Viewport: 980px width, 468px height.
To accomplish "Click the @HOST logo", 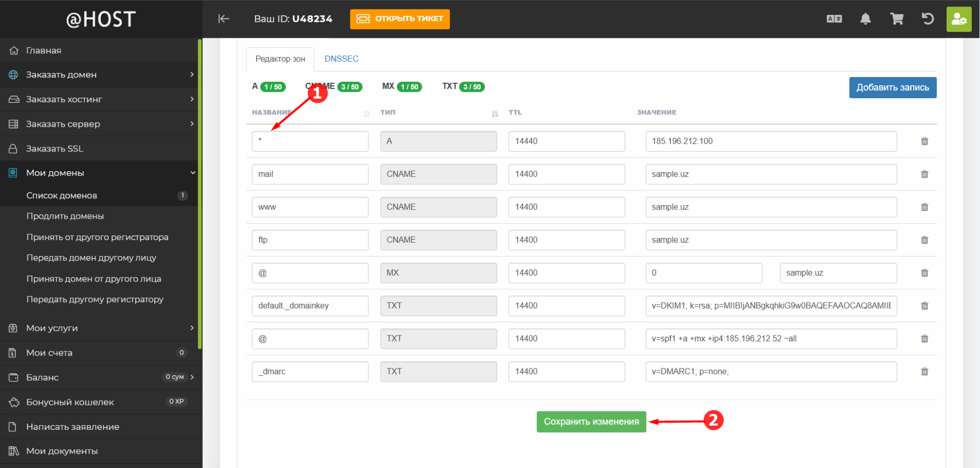I will pos(101,19).
